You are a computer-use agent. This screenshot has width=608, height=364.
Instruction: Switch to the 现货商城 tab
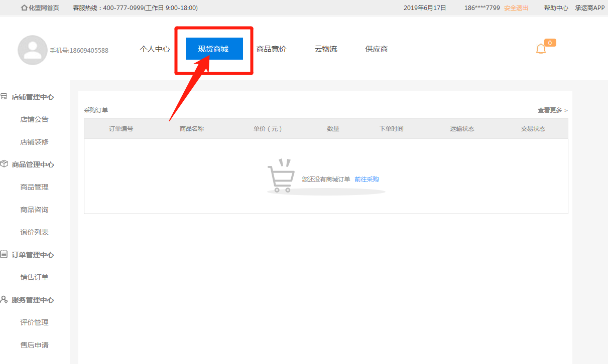[214, 49]
